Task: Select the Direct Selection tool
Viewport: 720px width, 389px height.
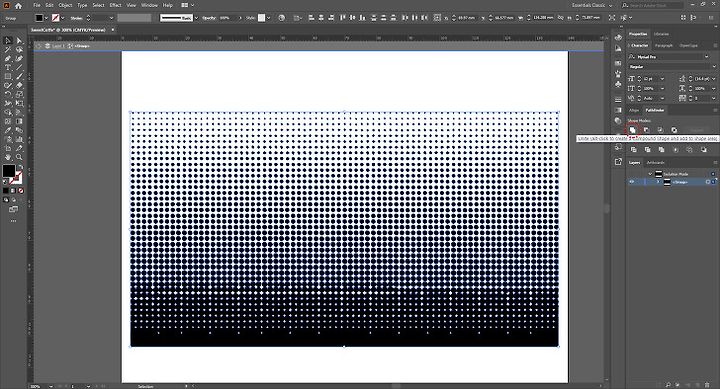Action: pos(19,41)
